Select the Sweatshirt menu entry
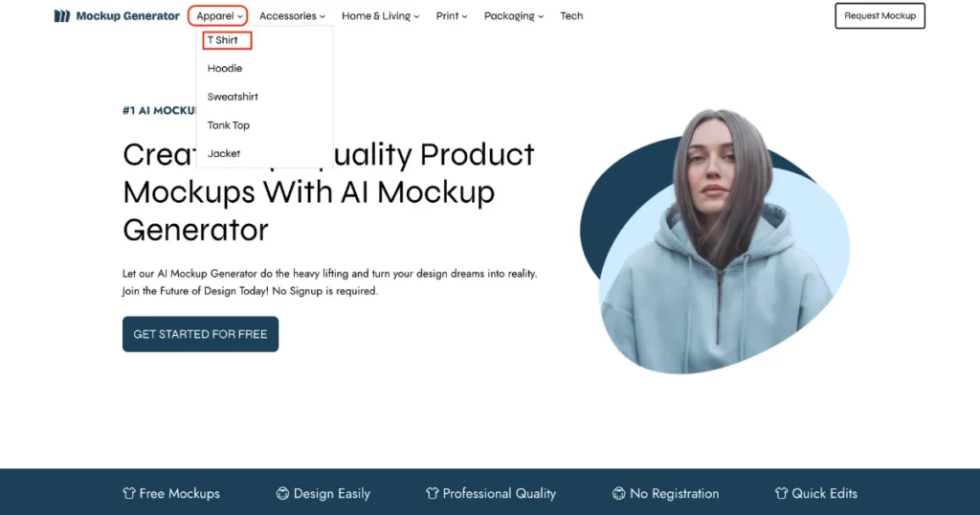The height and width of the screenshot is (515, 980). point(233,97)
